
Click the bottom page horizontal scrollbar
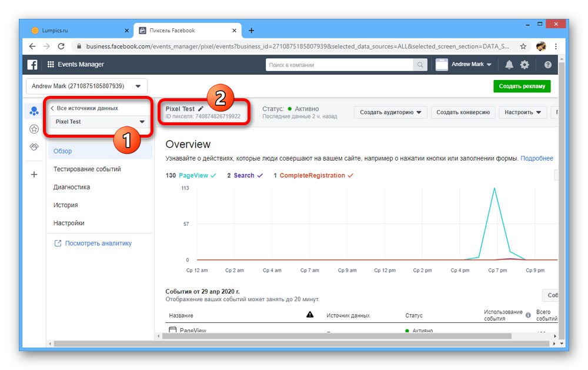[303, 344]
